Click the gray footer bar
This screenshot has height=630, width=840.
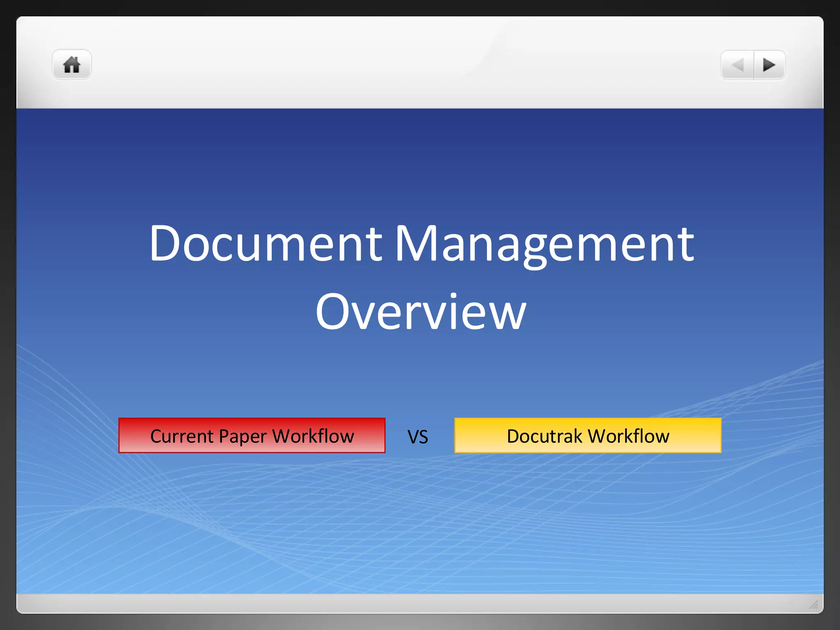click(x=410, y=603)
